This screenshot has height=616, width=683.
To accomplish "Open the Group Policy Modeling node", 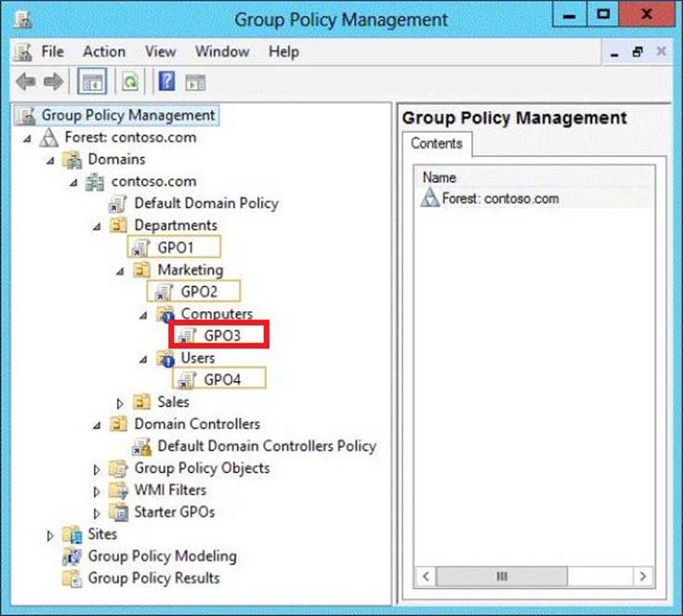I will [162, 556].
